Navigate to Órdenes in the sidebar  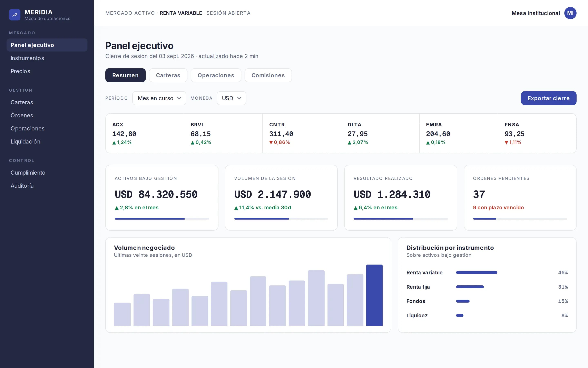(47, 115)
